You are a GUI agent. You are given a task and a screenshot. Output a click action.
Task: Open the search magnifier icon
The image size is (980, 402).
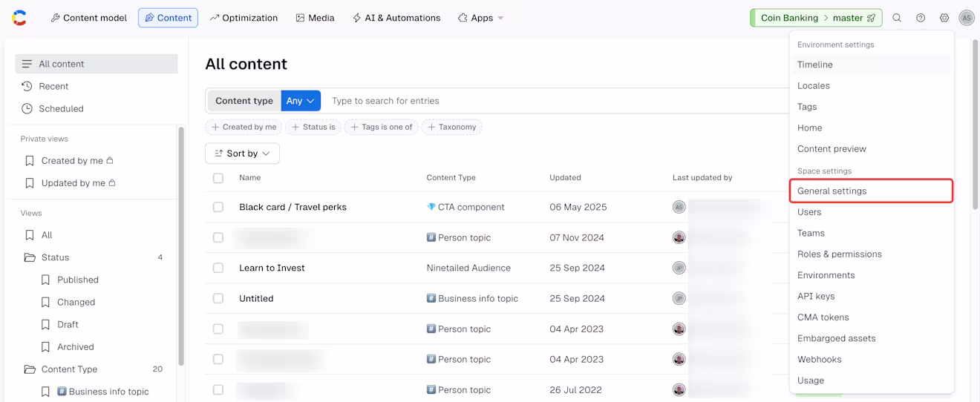[x=897, y=18]
